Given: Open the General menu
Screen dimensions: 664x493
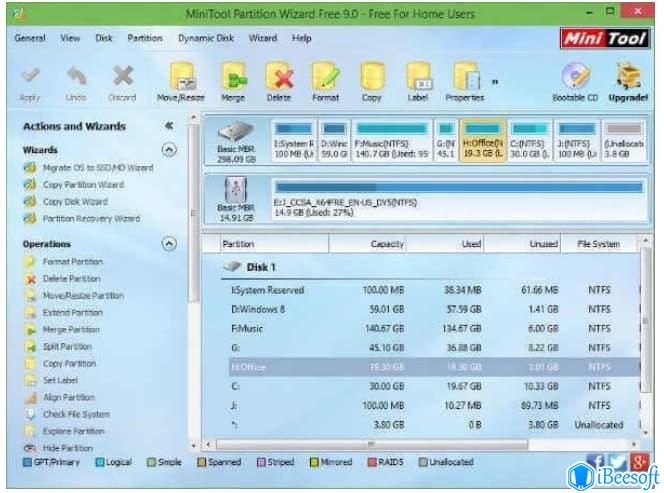Looking at the screenshot, I should 30,38.
